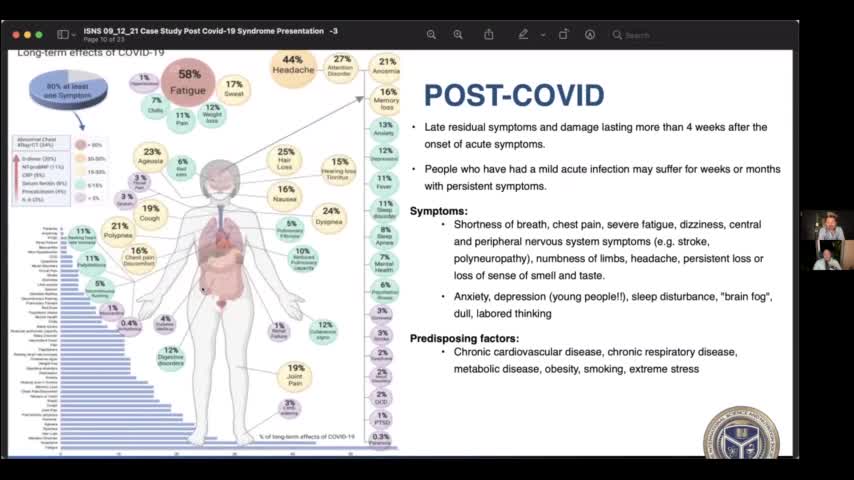Open the sidebar view options chevron

tap(74, 35)
